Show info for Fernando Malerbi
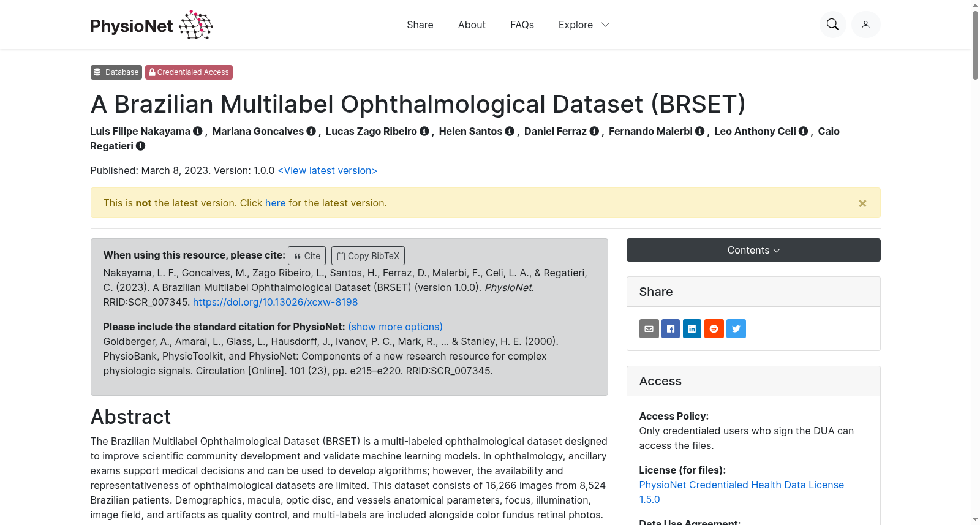The width and height of the screenshot is (980, 525). pyautogui.click(x=700, y=131)
